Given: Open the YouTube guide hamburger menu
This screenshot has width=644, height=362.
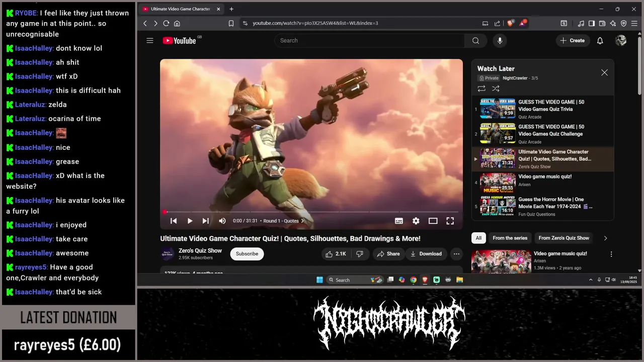Looking at the screenshot, I should click(149, 41).
